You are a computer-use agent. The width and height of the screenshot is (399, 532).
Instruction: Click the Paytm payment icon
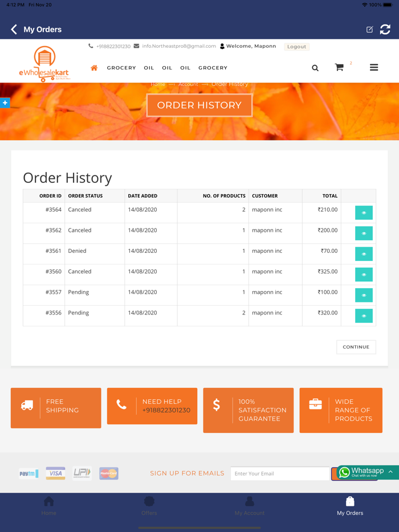28,473
